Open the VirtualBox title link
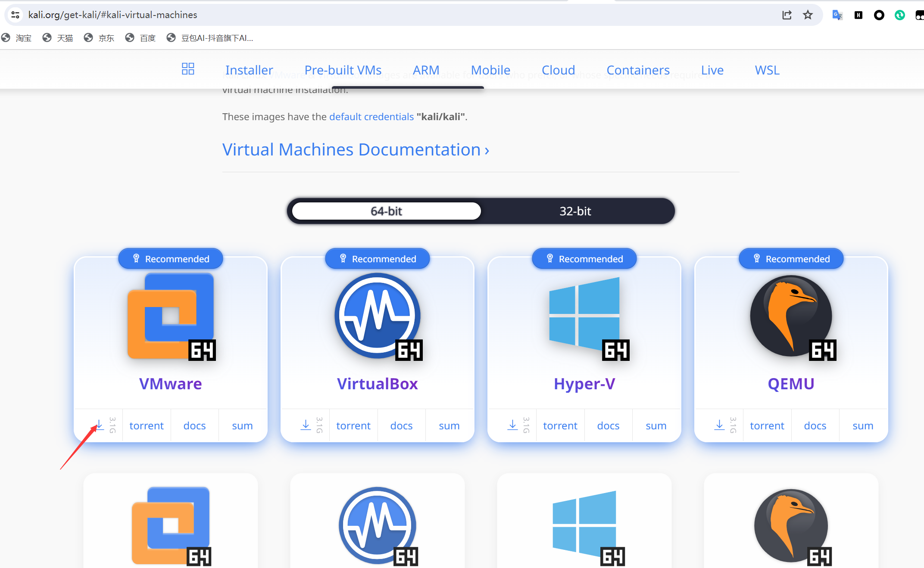The height and width of the screenshot is (568, 924). pos(378,384)
